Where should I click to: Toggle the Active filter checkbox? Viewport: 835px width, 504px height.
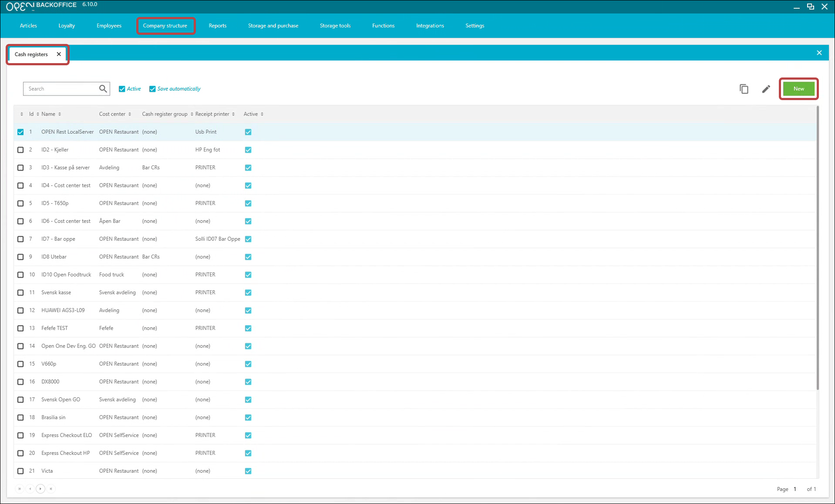tap(122, 89)
